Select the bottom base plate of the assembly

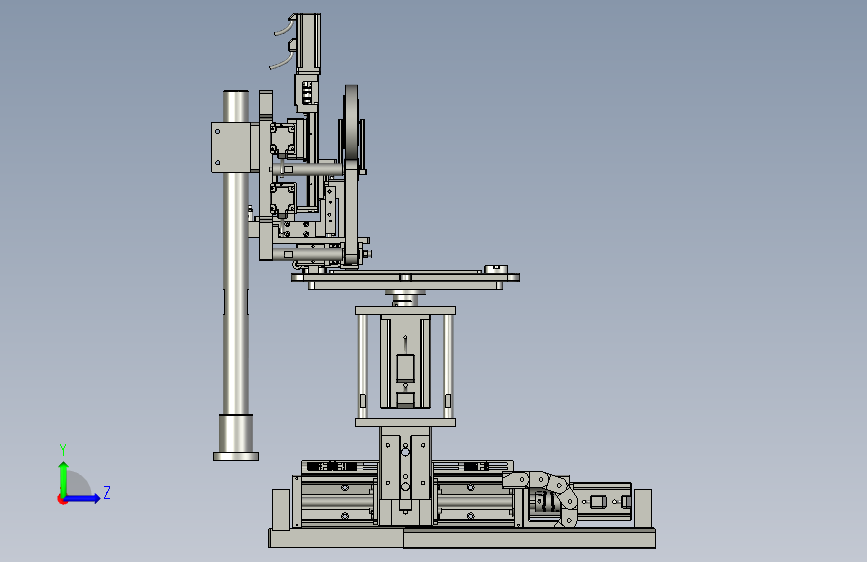(x=462, y=538)
